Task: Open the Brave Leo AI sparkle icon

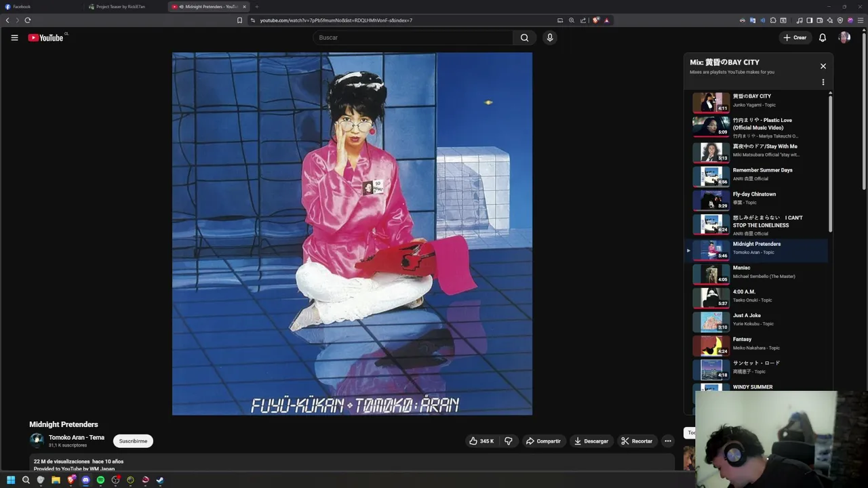Action: point(829,20)
